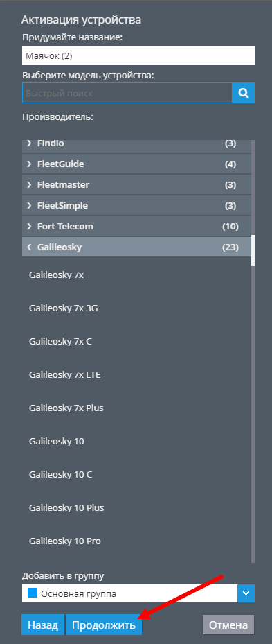
Task: Click the Продолжить button
Action: pos(104,625)
